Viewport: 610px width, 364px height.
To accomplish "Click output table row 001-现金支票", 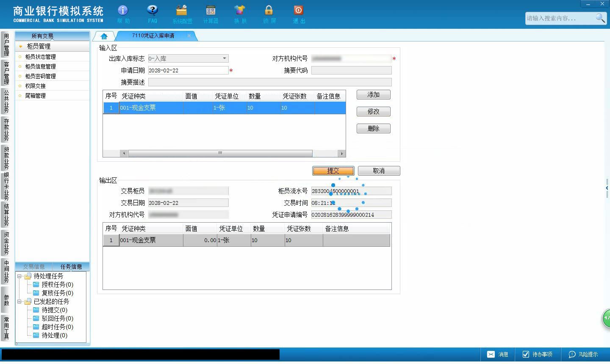I will 247,240.
